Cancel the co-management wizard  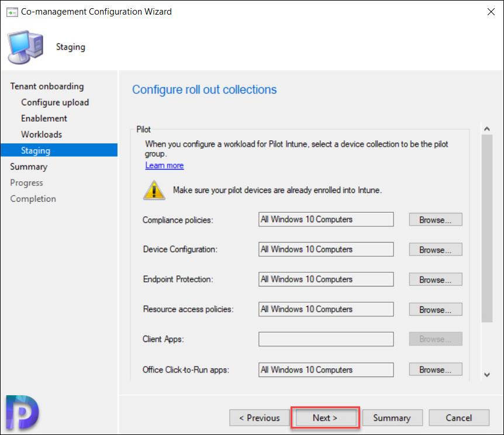click(x=458, y=417)
